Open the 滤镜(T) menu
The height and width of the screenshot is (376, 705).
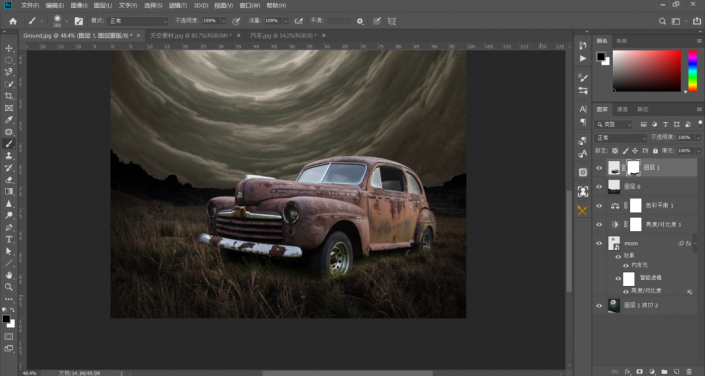(x=178, y=5)
